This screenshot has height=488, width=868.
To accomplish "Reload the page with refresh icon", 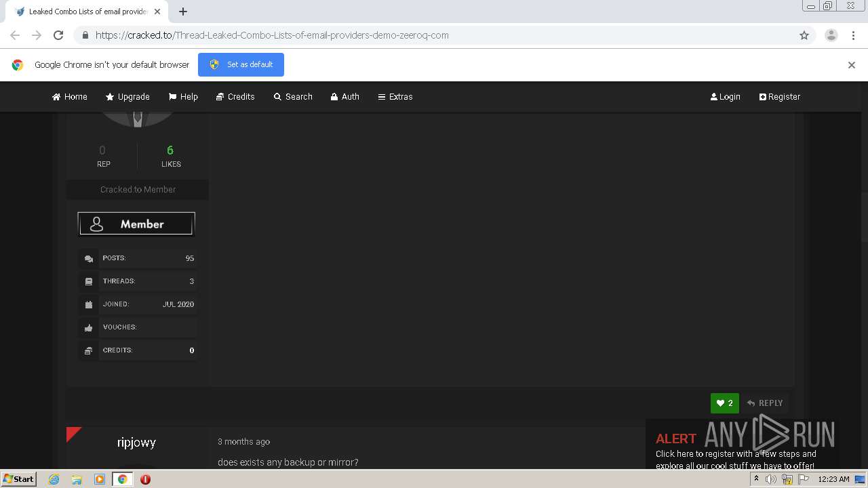I will [x=58, y=35].
